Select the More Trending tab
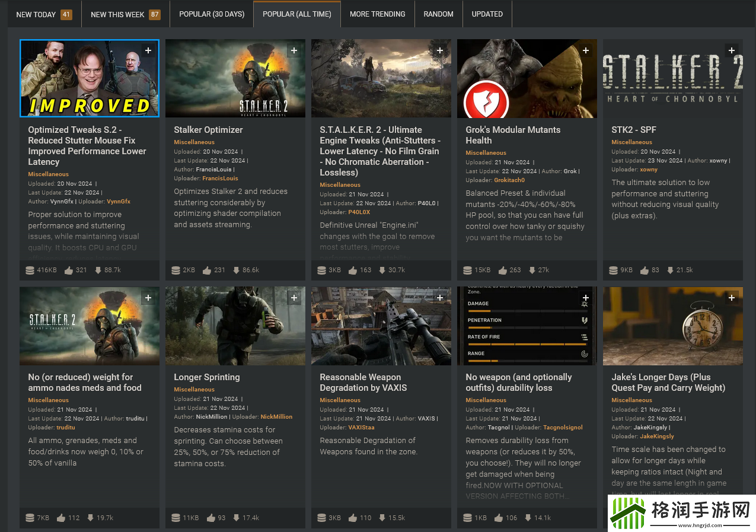 pyautogui.click(x=377, y=14)
